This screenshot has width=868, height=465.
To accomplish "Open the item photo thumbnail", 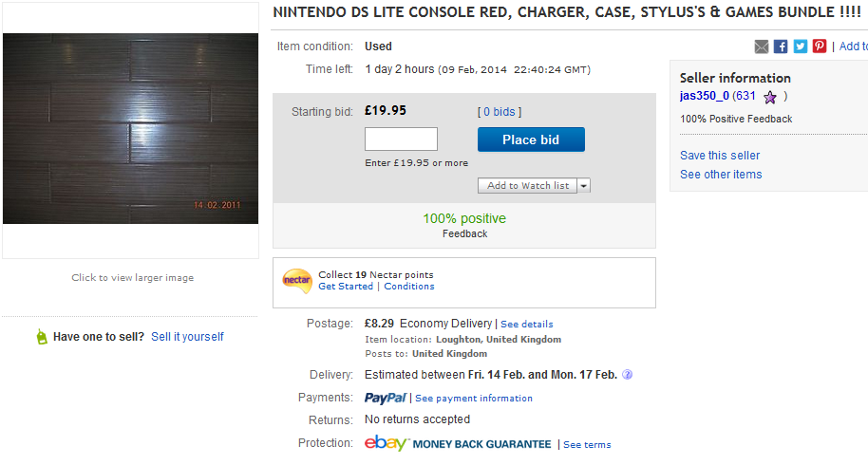I will click(131, 129).
